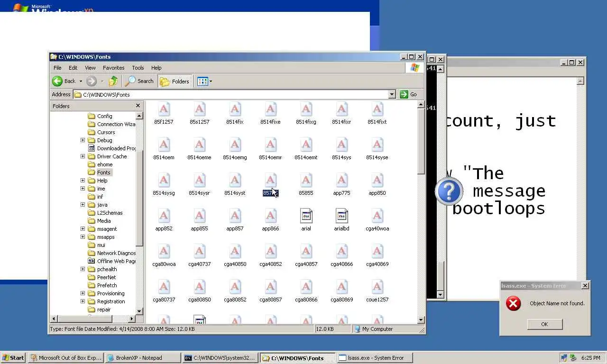
Task: Select the cga80737 font file icon
Action: pos(164,291)
